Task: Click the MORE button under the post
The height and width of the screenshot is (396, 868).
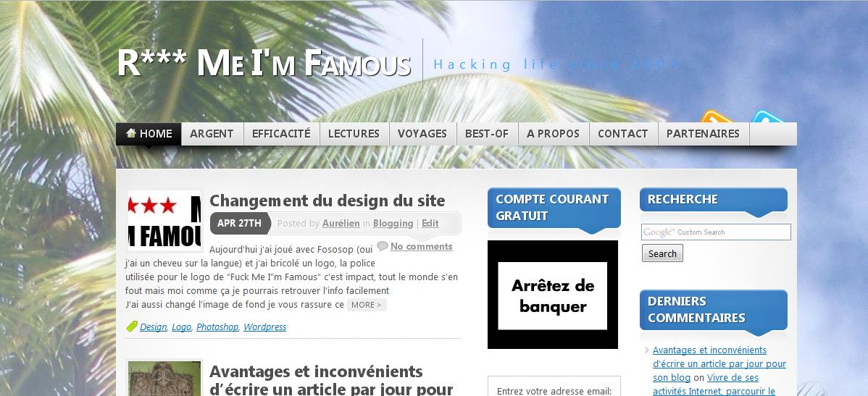Action: tap(367, 305)
